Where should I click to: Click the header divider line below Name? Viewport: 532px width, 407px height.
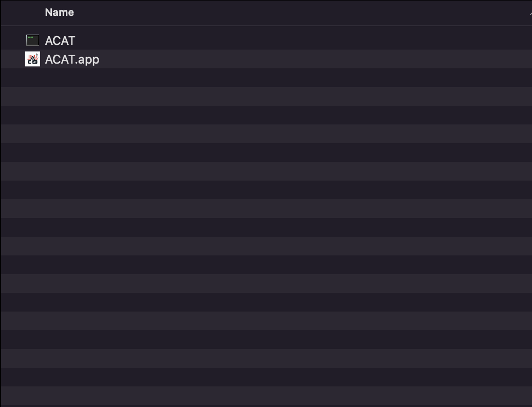266,25
